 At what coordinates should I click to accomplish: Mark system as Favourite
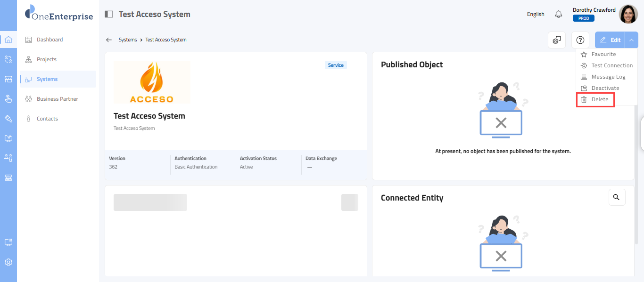603,54
